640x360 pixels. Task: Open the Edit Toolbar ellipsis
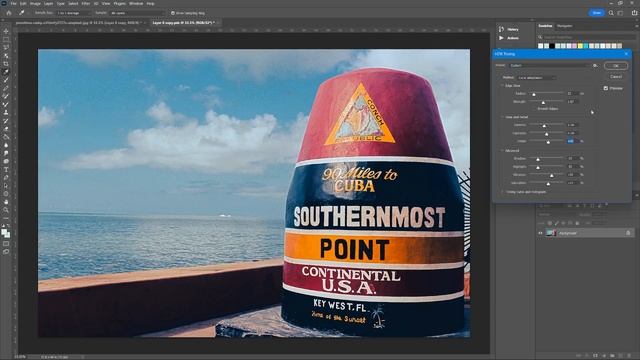(6, 218)
